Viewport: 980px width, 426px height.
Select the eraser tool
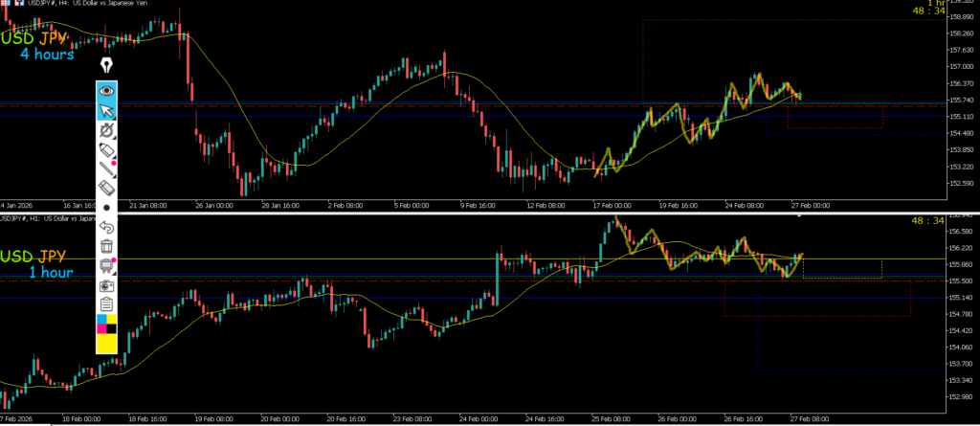pyautogui.click(x=107, y=187)
